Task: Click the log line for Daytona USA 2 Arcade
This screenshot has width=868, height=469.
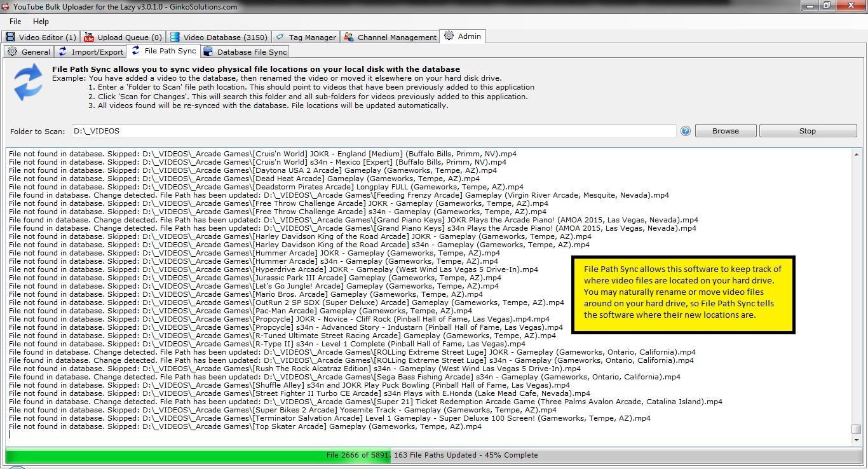Action: point(253,170)
